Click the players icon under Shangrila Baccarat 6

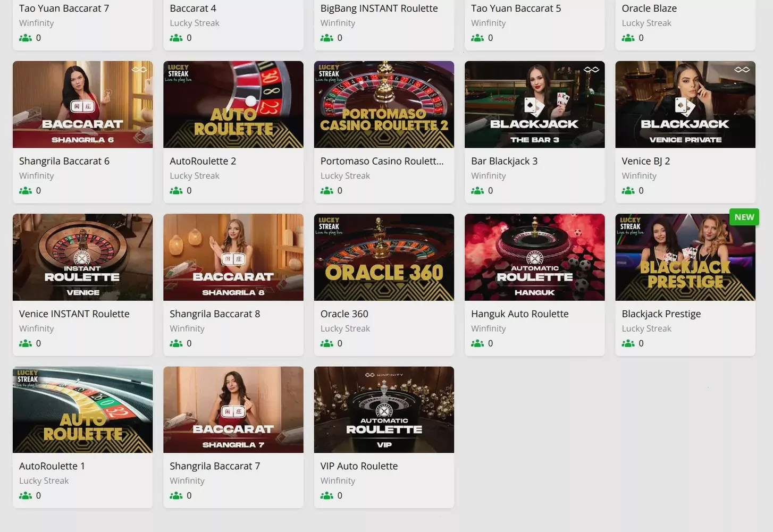(x=26, y=190)
